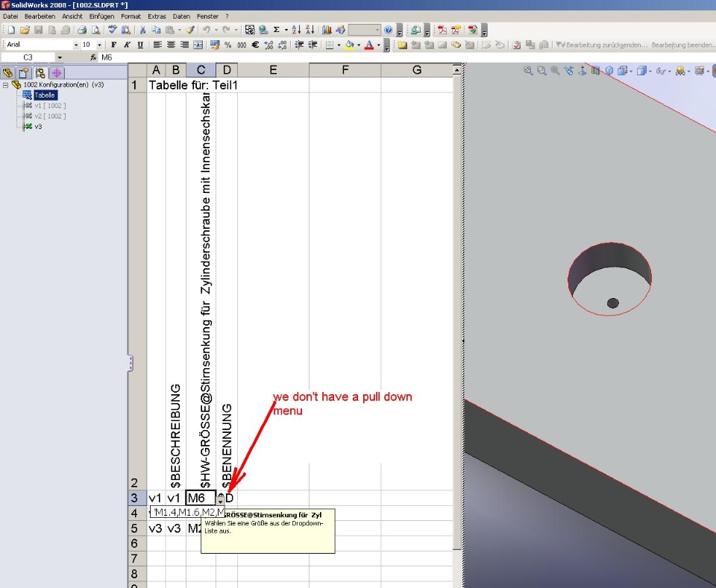Print using the printer icon
The width and height of the screenshot is (716, 588).
point(82,30)
